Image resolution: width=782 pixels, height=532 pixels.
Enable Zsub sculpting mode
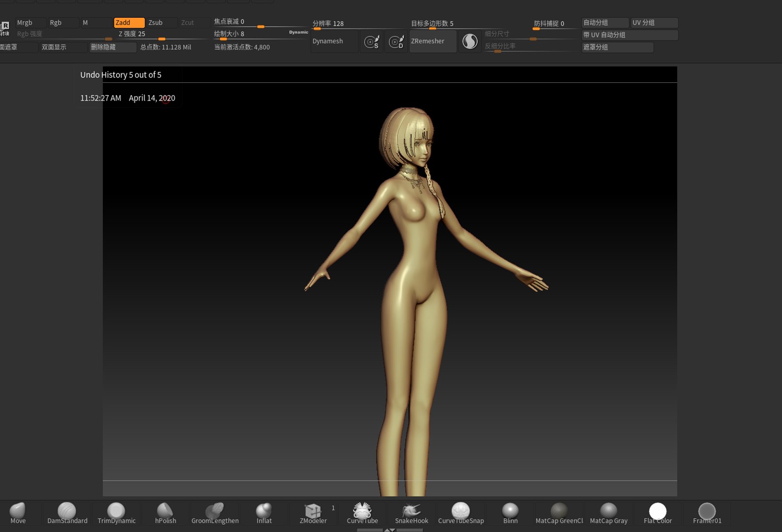pos(162,23)
